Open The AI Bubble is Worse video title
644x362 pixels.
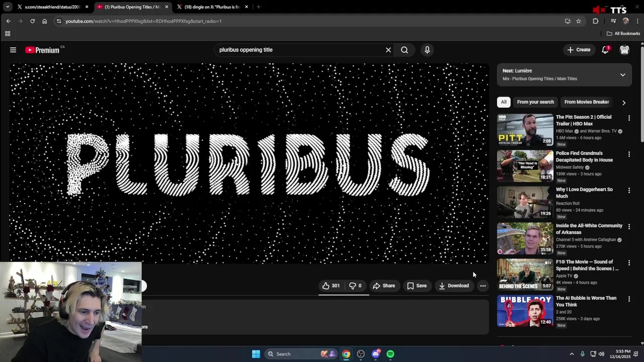pos(586,301)
